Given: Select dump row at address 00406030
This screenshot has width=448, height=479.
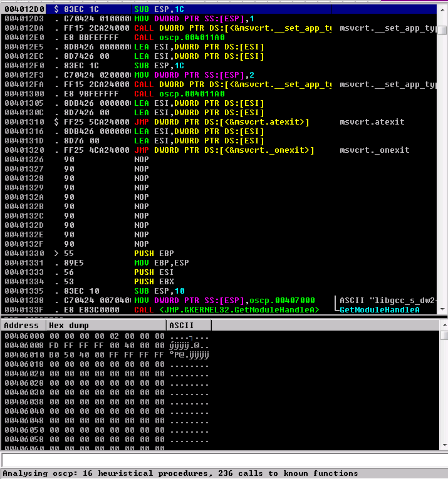Looking at the screenshot, I should coord(220,393).
